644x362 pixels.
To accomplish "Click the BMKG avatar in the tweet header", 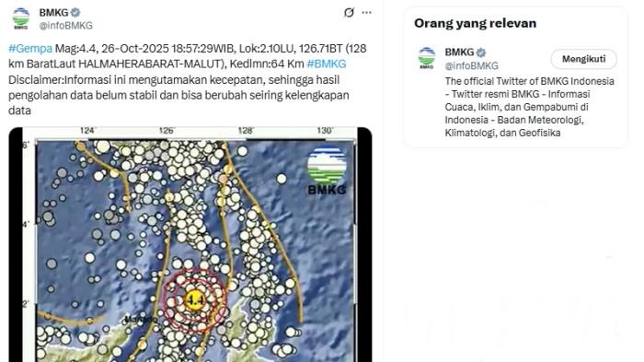I will [x=20, y=18].
